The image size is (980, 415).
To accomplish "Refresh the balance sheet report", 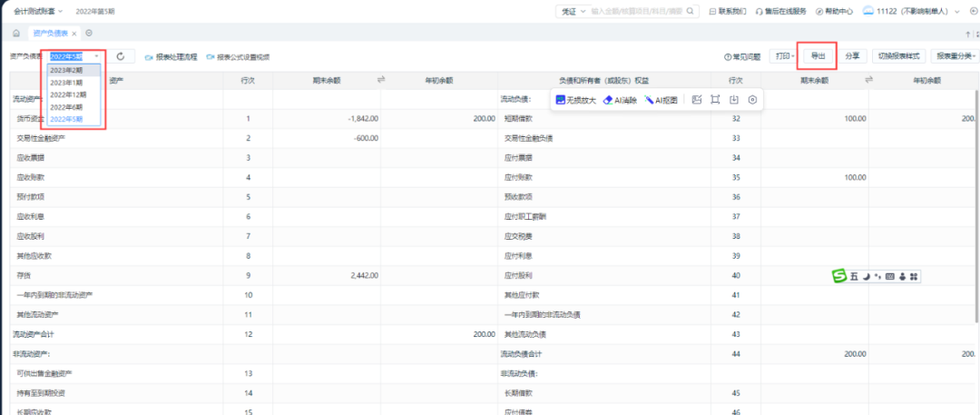I will (x=121, y=56).
